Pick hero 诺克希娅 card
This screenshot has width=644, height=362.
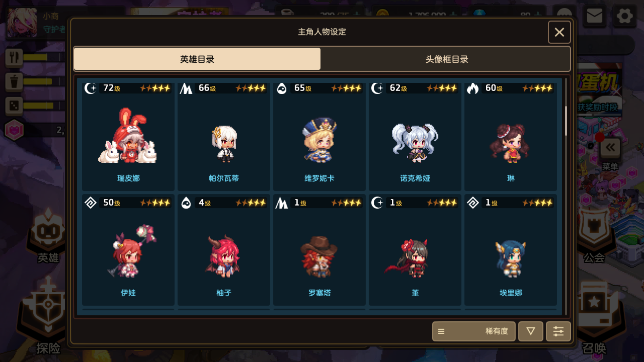point(415,136)
